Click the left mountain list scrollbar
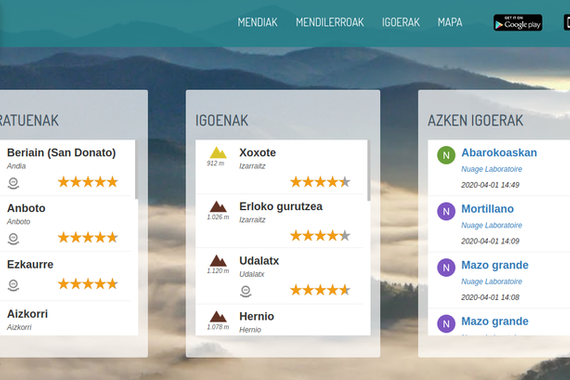This screenshot has width=570, height=380. click(136, 169)
